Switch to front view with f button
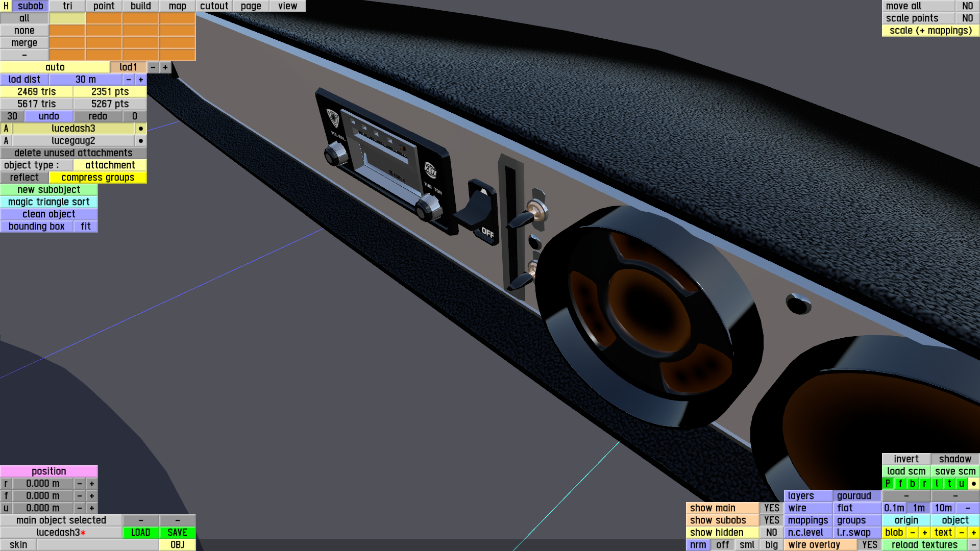The image size is (980, 551). [900, 484]
